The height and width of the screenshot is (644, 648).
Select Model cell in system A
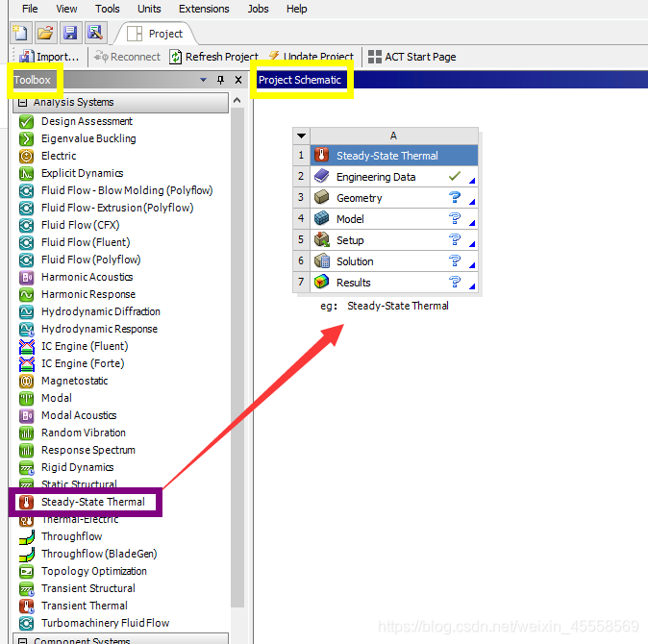pos(394,219)
